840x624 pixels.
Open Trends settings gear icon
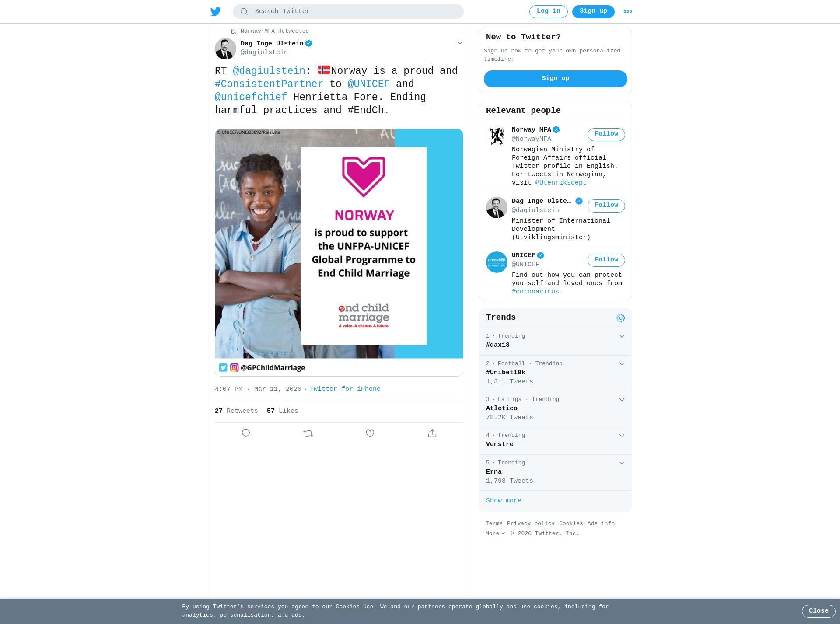pos(621,318)
